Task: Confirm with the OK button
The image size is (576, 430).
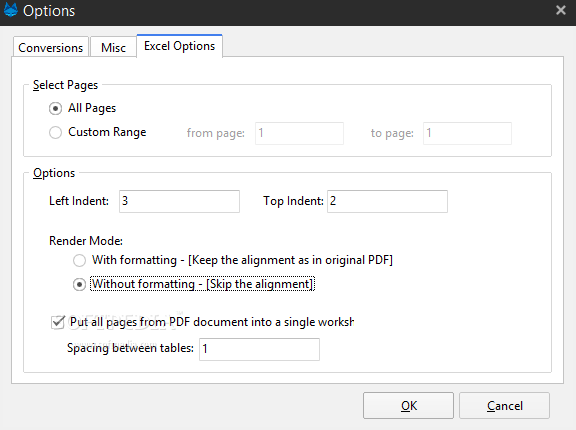Action: point(408,405)
